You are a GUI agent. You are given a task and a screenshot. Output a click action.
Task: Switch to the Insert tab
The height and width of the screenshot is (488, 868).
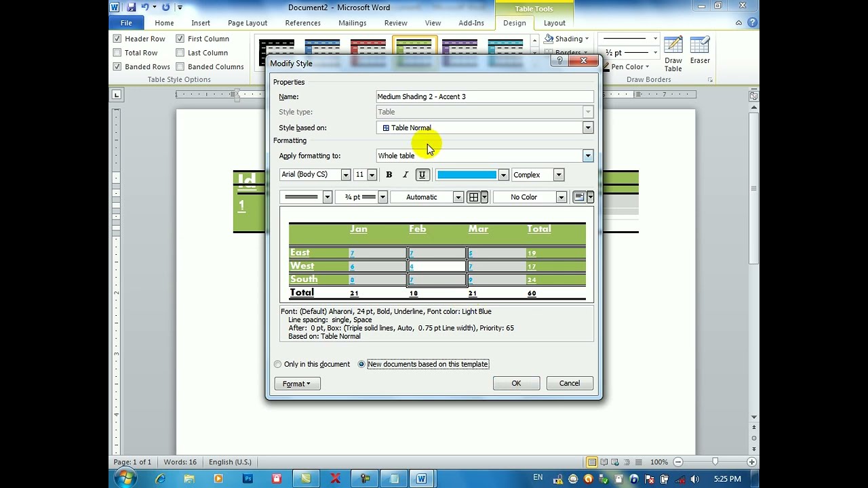[x=201, y=23]
